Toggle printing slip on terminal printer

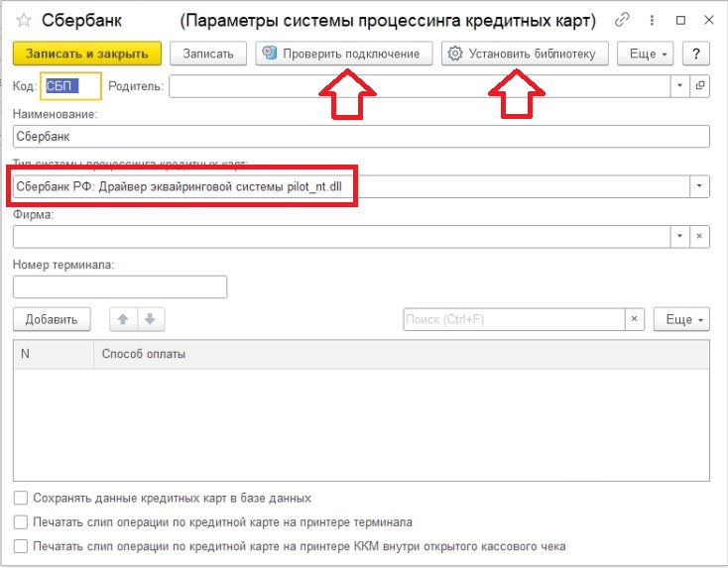pos(21,522)
